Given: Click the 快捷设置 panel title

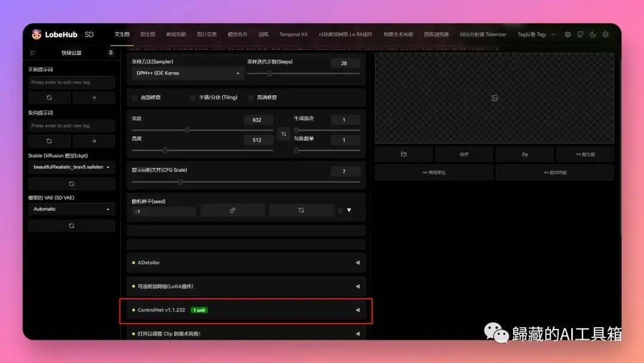Looking at the screenshot, I should [72, 53].
